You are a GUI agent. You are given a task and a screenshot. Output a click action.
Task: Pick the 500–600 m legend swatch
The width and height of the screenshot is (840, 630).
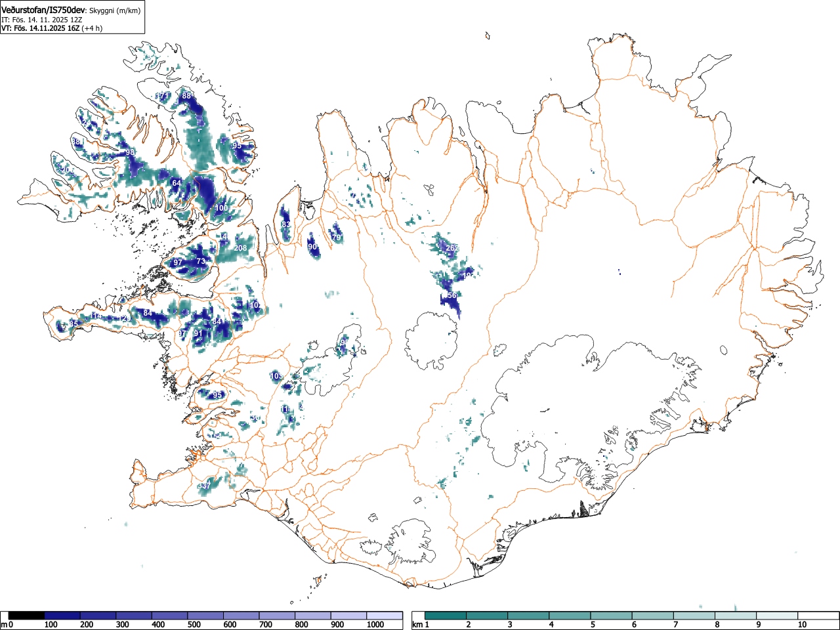click(x=205, y=616)
